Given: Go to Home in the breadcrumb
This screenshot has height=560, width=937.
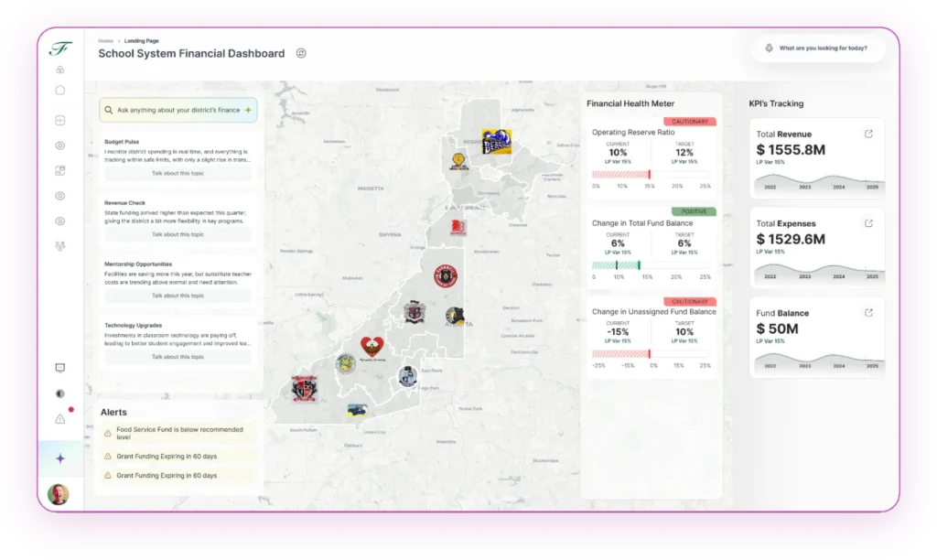Looking at the screenshot, I should point(105,41).
